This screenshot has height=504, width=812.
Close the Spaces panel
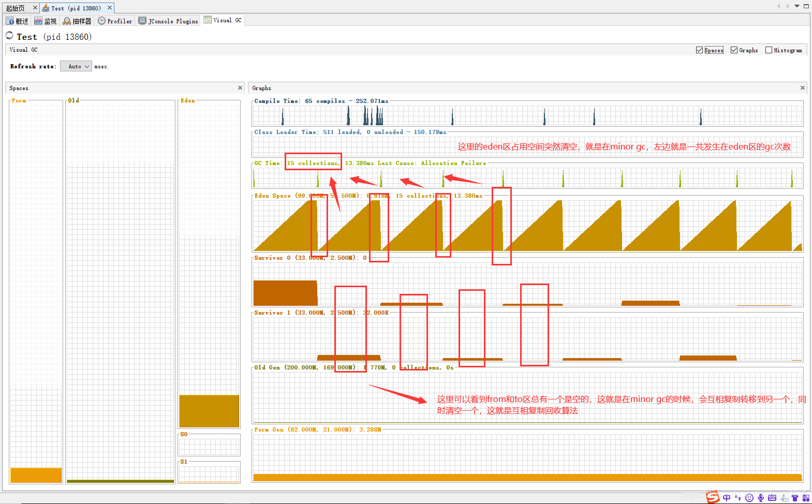click(240, 88)
